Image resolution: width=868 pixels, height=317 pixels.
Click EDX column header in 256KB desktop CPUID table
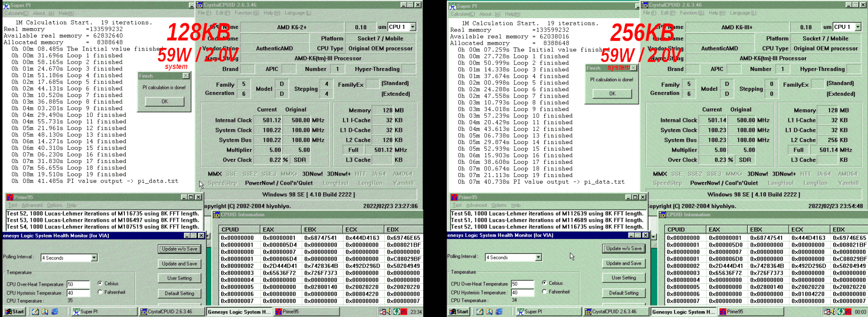pos(850,229)
